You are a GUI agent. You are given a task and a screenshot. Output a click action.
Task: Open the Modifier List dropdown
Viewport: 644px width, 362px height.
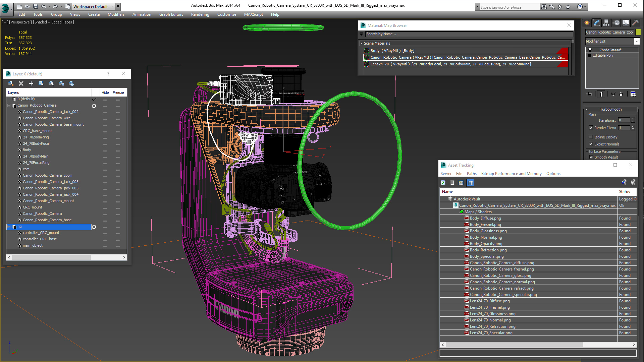click(x=637, y=41)
